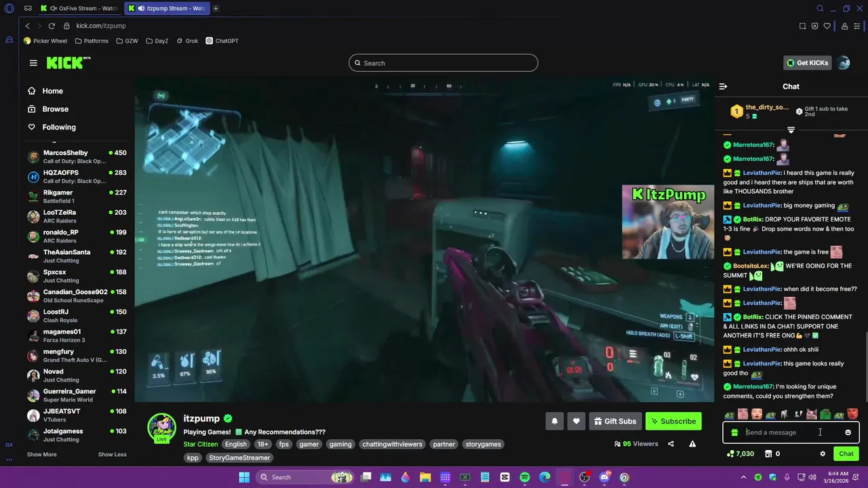
Task: Open the ChatGPT bookmark
Action: 222,41
